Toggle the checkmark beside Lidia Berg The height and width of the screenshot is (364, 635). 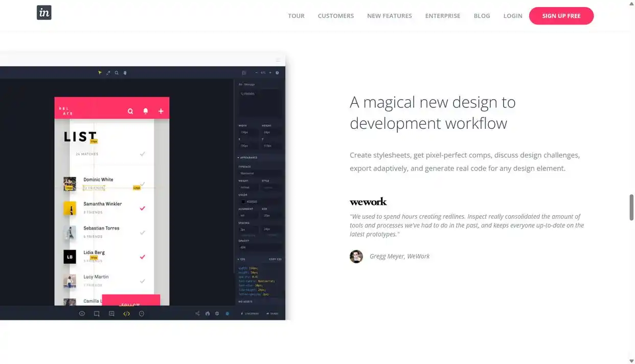coord(142,257)
